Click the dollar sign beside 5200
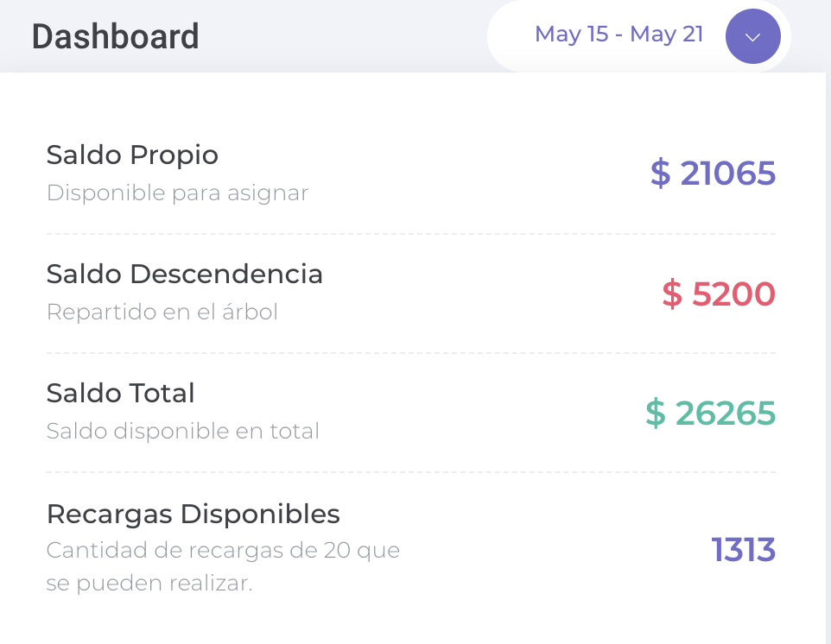Screen dimensions: 831x644 pos(672,294)
